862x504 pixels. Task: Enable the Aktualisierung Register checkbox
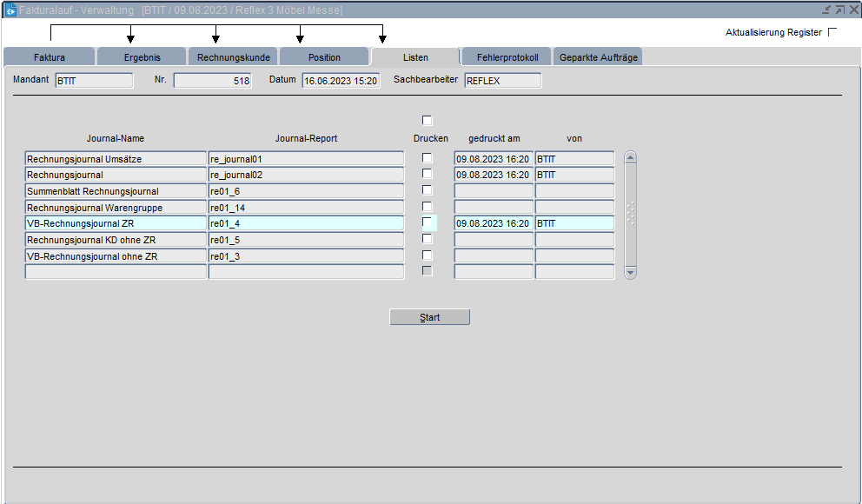832,32
